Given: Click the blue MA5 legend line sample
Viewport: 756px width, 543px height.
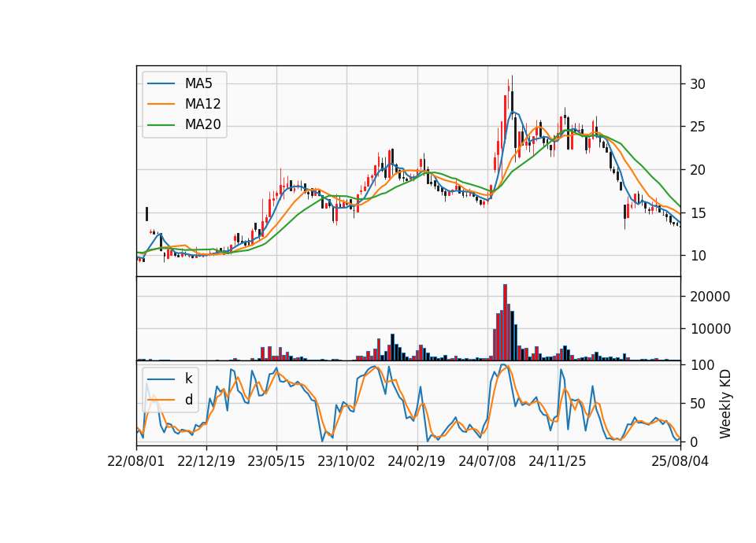Looking at the screenshot, I should (161, 84).
